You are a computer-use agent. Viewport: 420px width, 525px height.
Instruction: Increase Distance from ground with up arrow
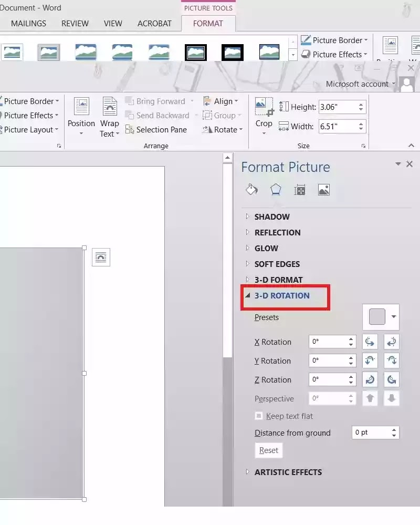point(394,429)
